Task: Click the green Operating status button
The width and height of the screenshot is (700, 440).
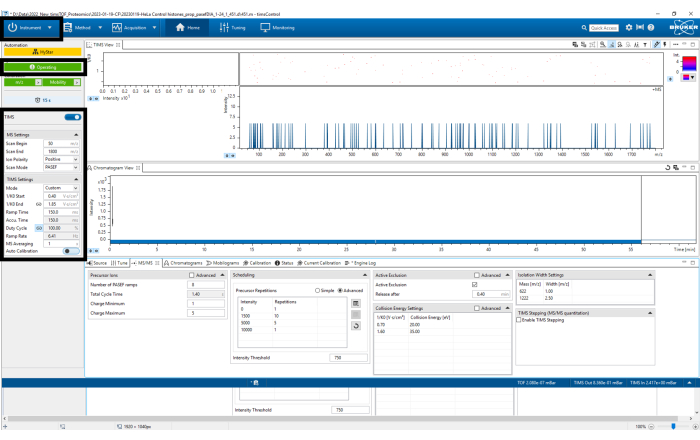Action: point(43,67)
